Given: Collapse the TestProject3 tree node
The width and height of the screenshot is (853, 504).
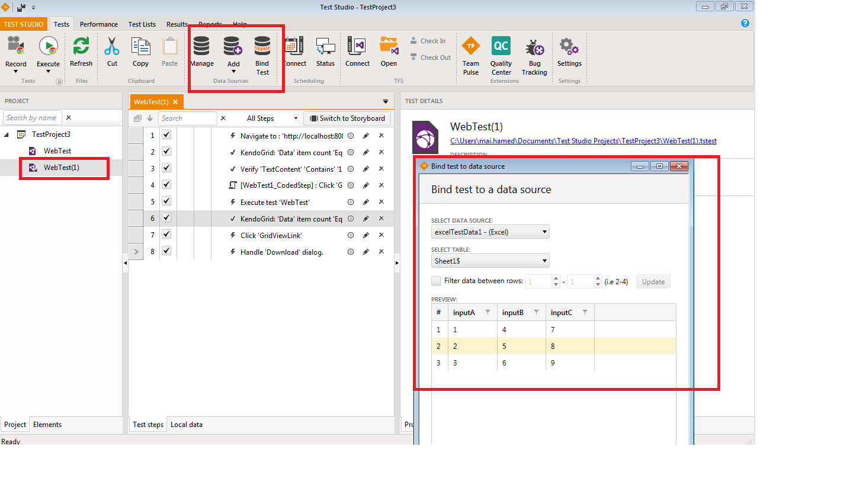Looking at the screenshot, I should pos(7,134).
